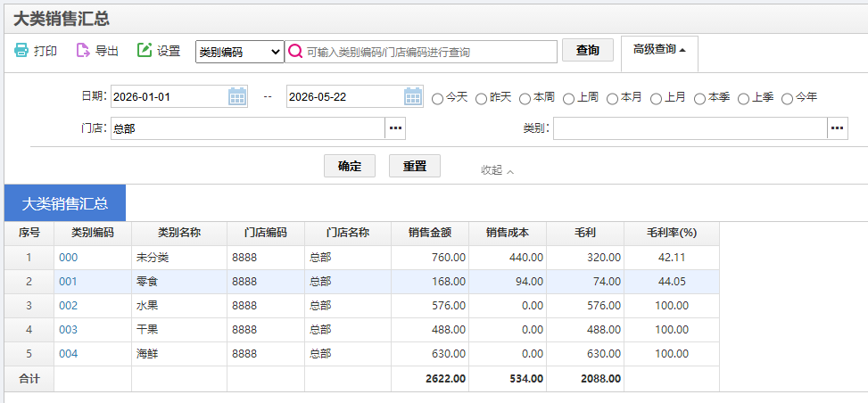Click the 设置 settings edit icon
The width and height of the screenshot is (868, 403).
pos(144,50)
